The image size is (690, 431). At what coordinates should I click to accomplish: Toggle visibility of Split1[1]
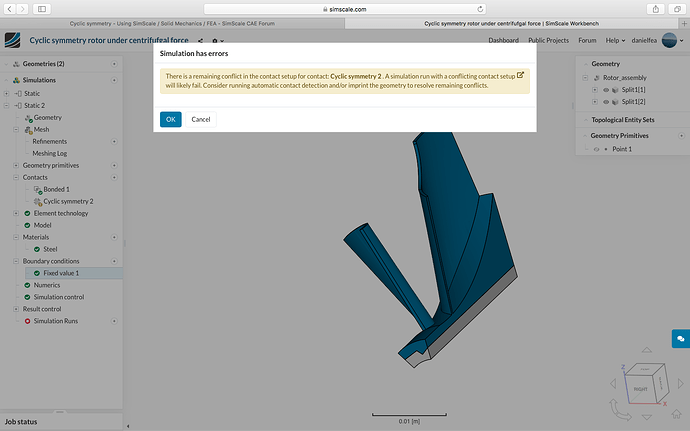[606, 90]
